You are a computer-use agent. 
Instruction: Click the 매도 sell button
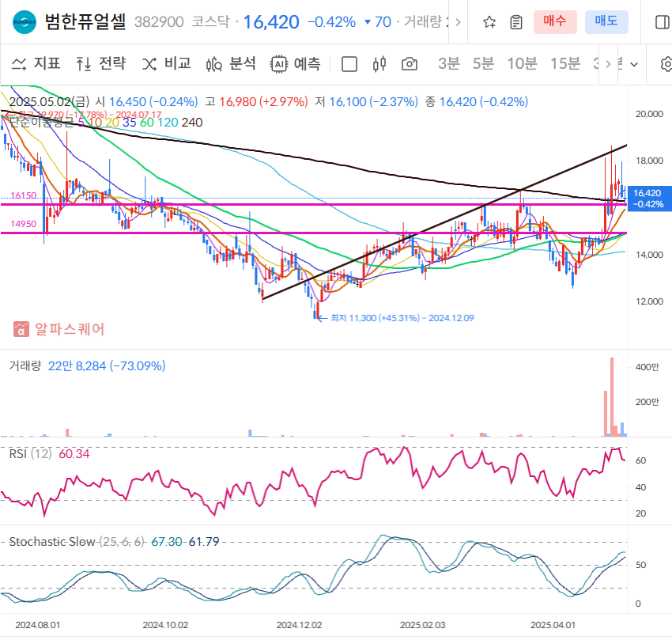point(606,21)
